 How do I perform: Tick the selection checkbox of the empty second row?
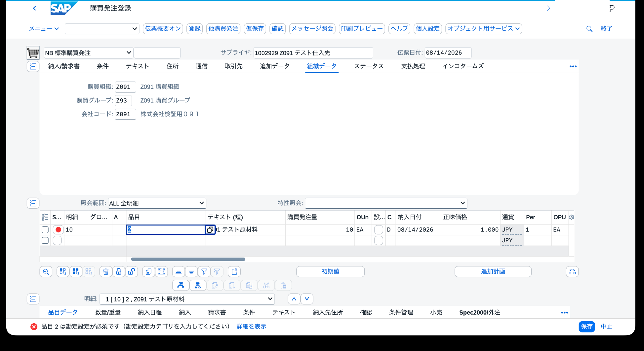click(45, 240)
